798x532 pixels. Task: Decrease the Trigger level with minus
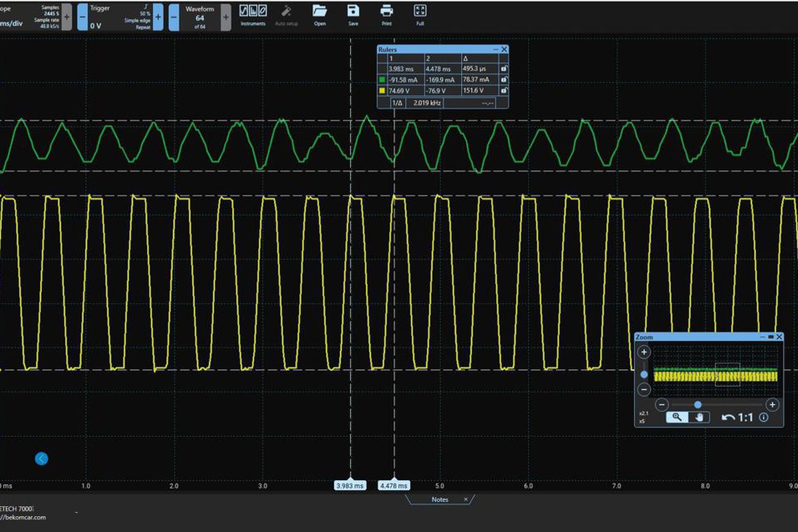click(x=82, y=17)
